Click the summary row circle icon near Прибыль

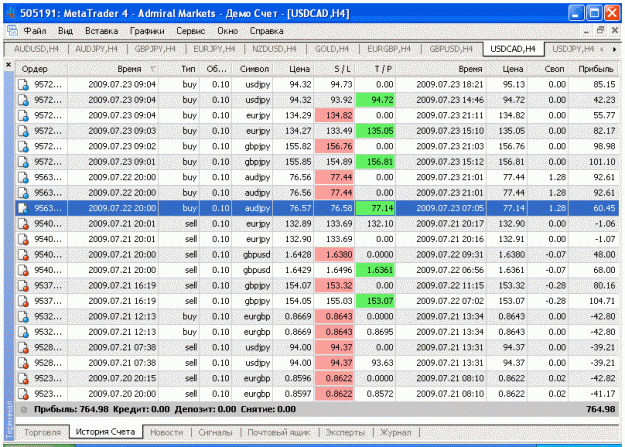(x=24, y=410)
